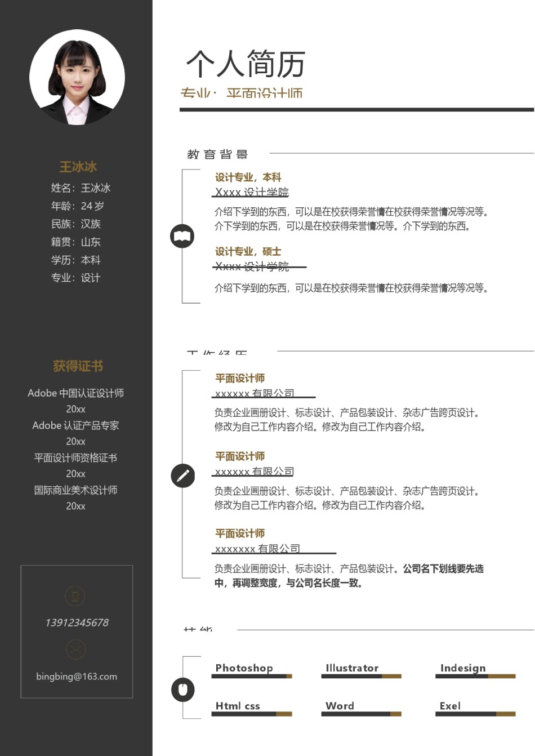Click the mouse skills section icon
Image resolution: width=535 pixels, height=756 pixels.
pos(182,690)
